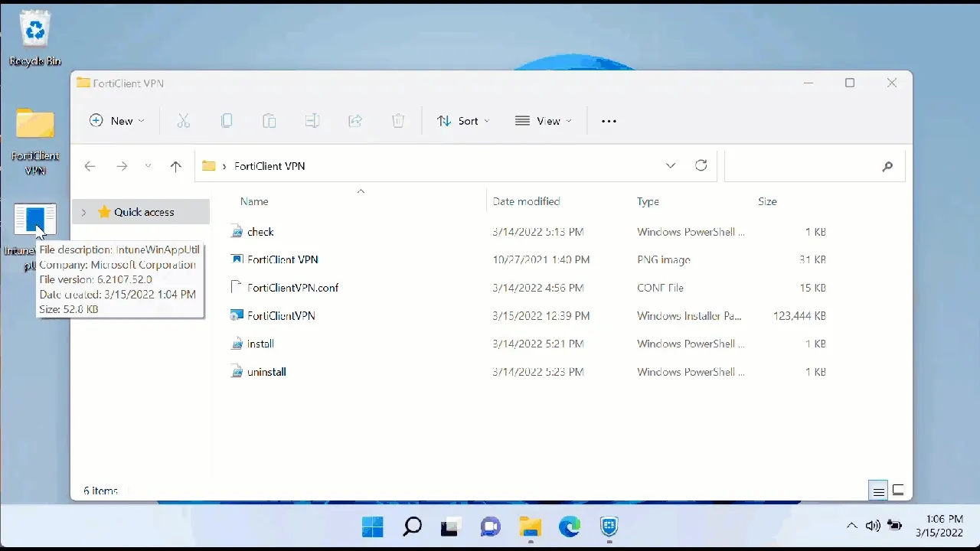Select the FortiClientVPN installer package icon
Image resolution: width=980 pixels, height=551 pixels.
pyautogui.click(x=237, y=315)
